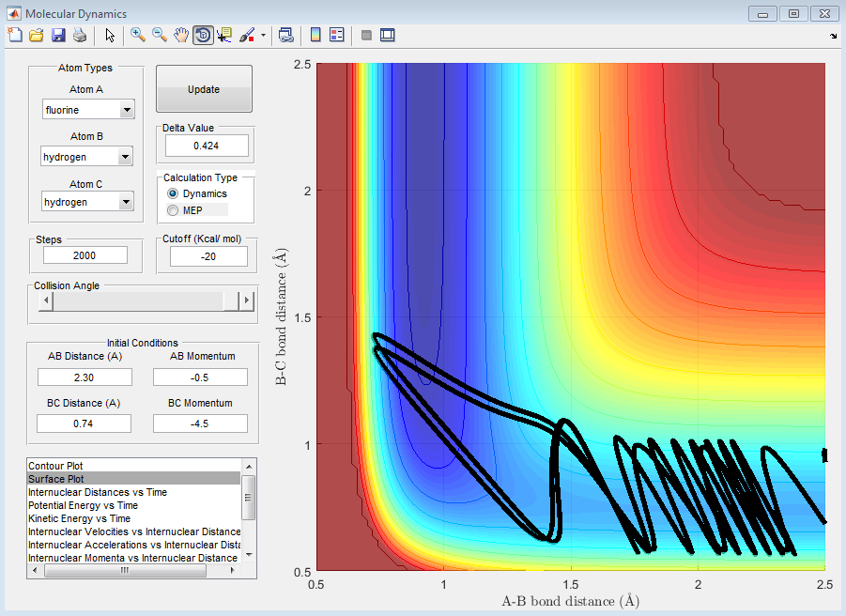
Task: Save the figure using the floppy disk icon
Action: click(x=58, y=36)
